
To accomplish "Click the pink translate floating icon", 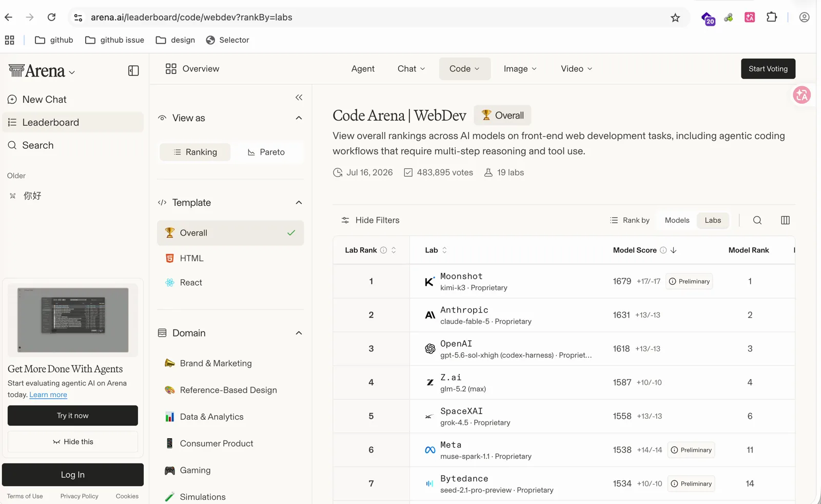I will 802,95.
